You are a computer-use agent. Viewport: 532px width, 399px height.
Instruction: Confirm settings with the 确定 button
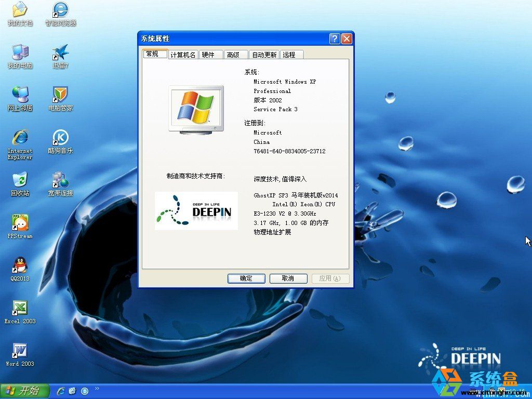pos(246,278)
